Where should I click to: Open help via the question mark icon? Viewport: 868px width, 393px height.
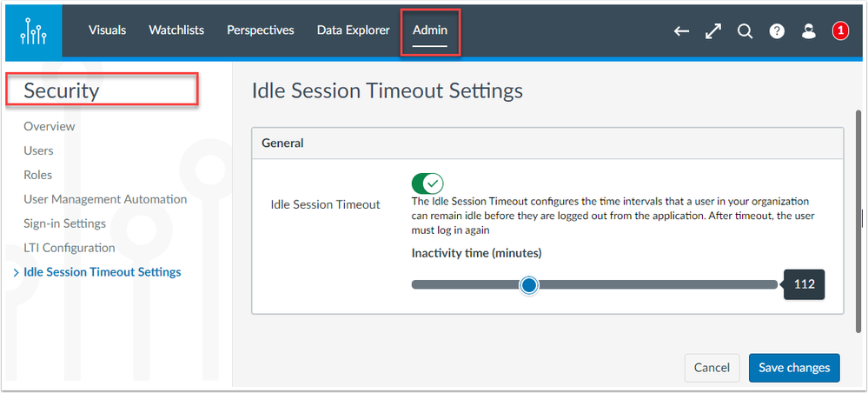[x=777, y=31]
